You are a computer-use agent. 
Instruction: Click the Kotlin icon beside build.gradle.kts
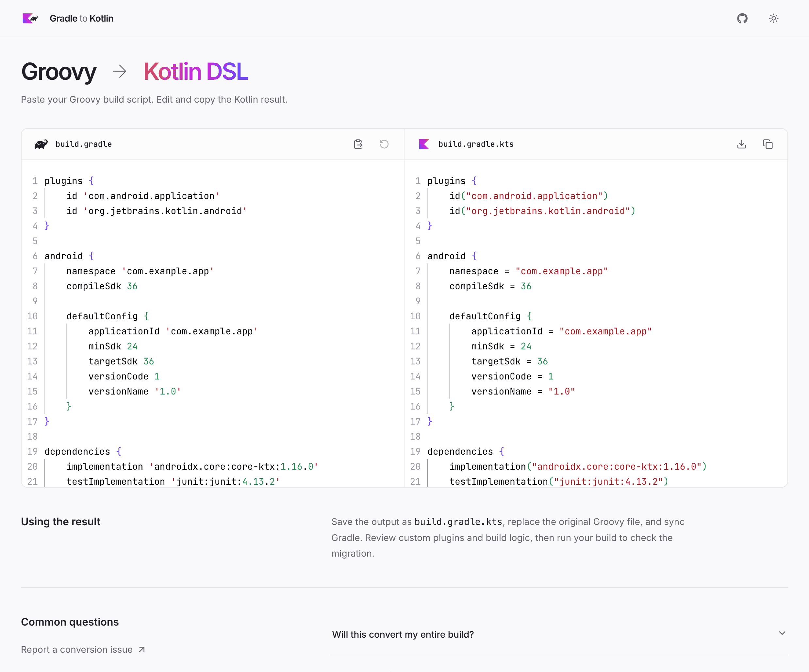(424, 144)
